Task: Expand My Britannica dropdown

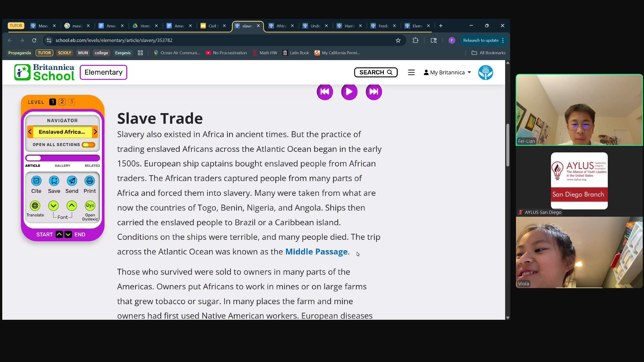Action: point(447,72)
